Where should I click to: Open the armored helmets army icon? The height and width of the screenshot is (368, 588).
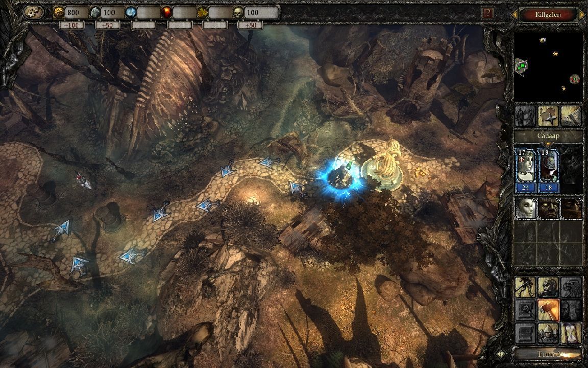pos(549,333)
